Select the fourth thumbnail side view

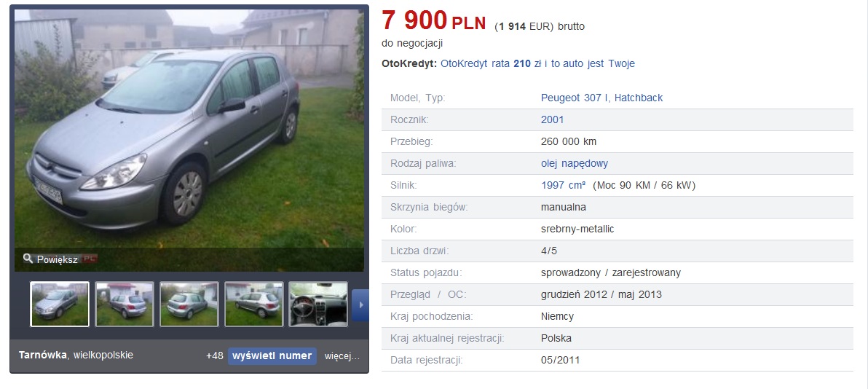(x=254, y=304)
